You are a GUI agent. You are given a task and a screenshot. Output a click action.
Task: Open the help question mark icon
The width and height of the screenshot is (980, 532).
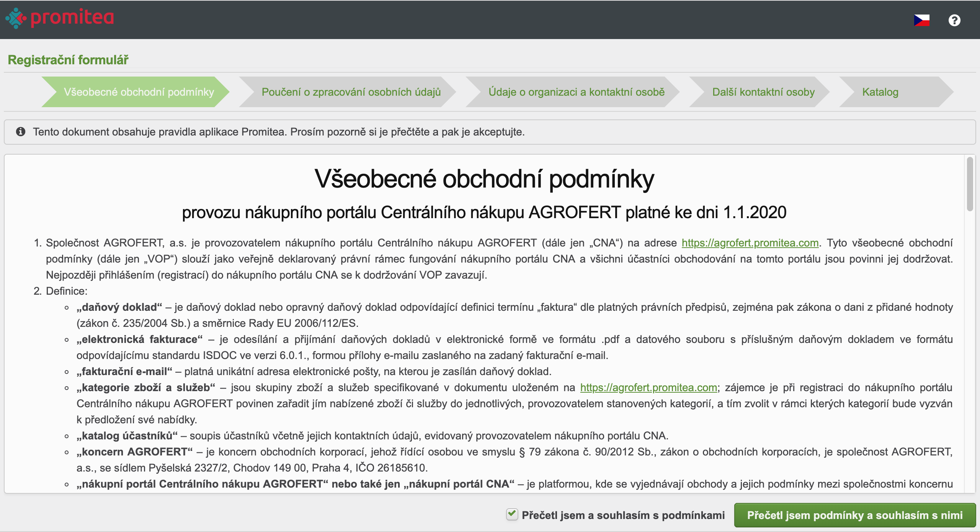click(x=954, y=20)
